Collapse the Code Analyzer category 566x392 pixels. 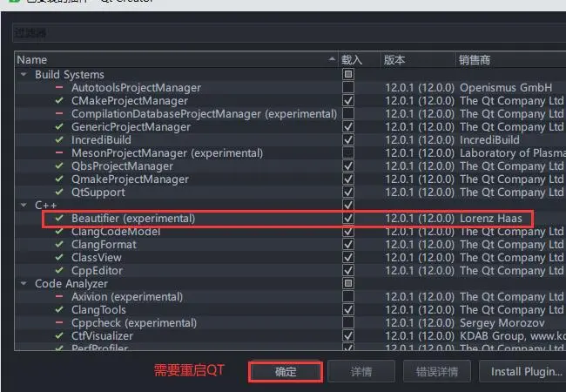point(24,284)
